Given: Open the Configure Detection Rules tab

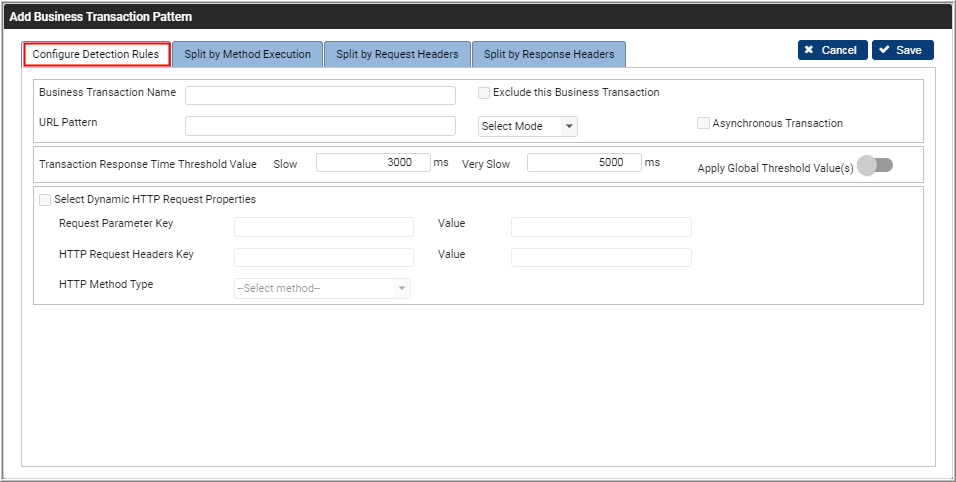Looking at the screenshot, I should (x=96, y=54).
